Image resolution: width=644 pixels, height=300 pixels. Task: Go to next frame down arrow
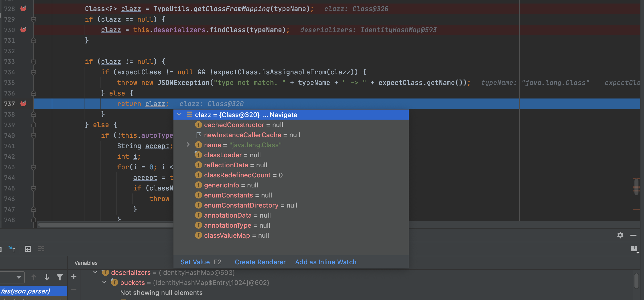click(x=47, y=277)
